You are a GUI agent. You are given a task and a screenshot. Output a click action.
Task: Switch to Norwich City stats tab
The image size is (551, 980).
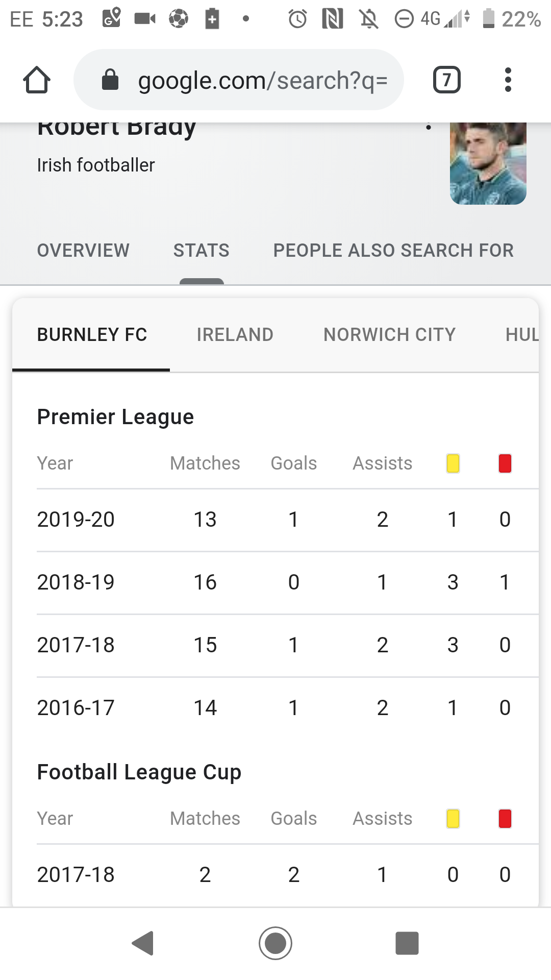pos(389,335)
